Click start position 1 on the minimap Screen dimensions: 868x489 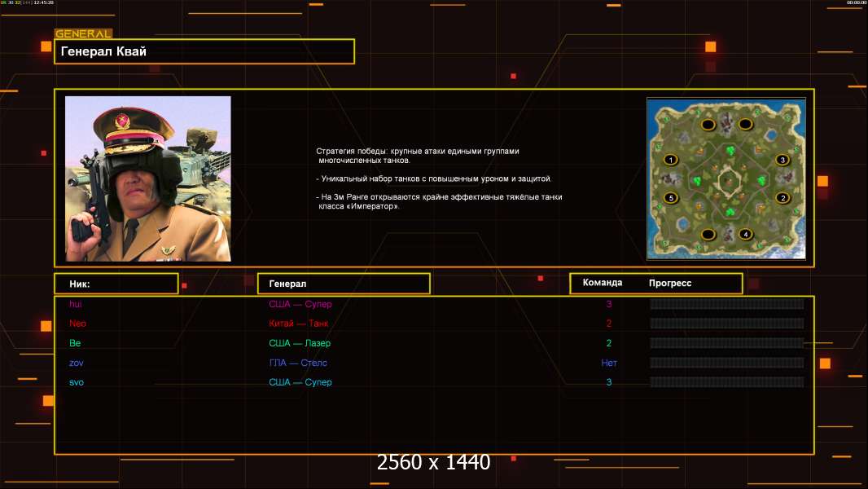pos(671,160)
